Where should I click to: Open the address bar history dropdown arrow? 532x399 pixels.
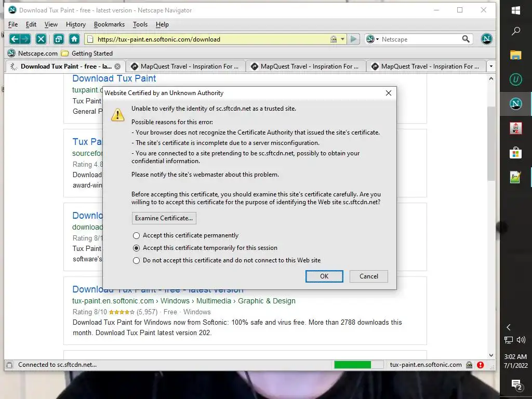[343, 39]
